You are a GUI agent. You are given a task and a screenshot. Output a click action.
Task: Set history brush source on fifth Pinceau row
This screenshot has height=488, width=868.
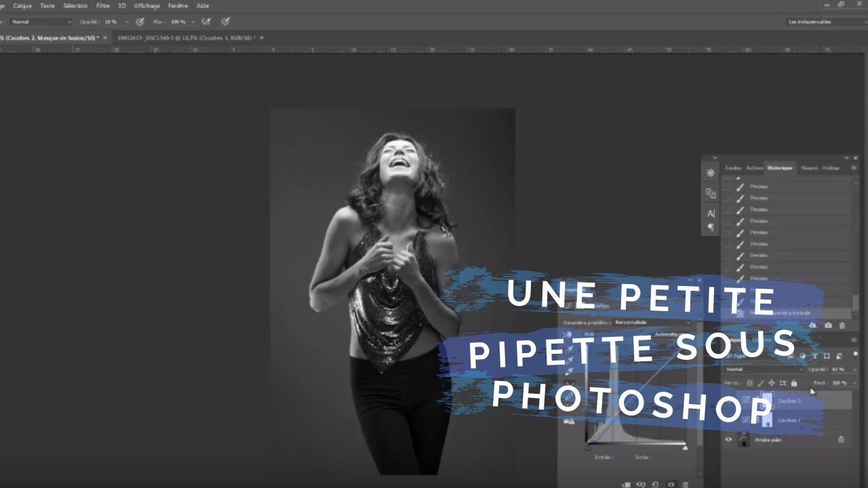click(728, 232)
